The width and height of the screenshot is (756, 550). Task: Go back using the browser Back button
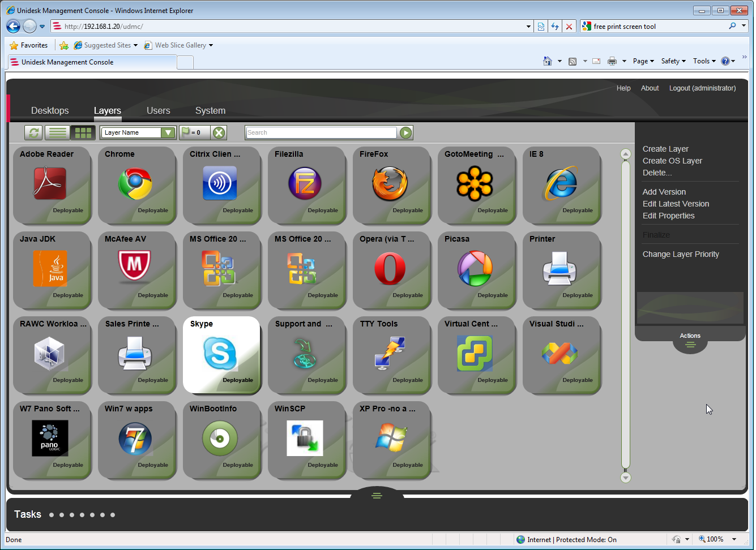(x=13, y=26)
